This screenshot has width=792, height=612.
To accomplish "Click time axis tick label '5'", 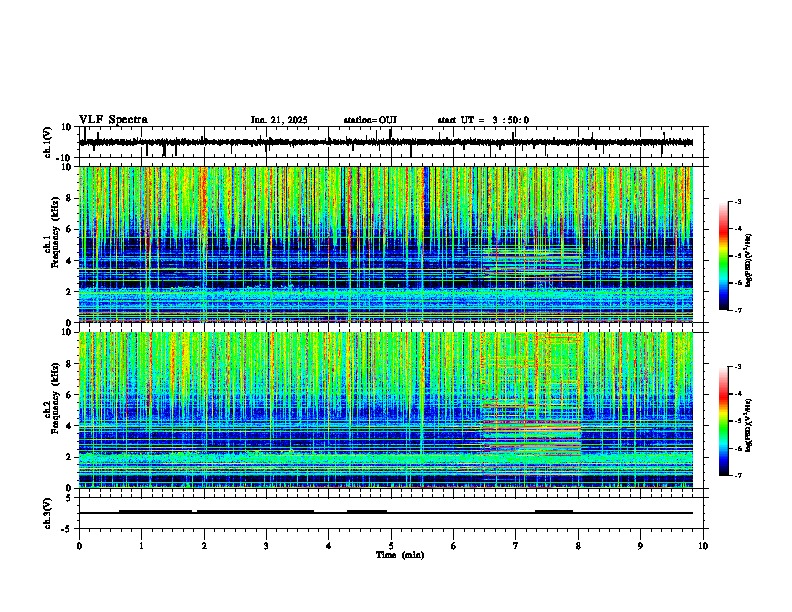I will coord(391,546).
